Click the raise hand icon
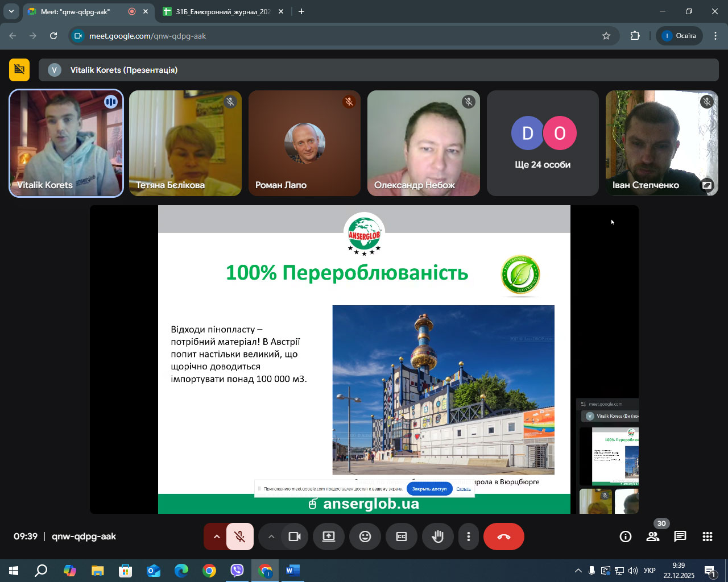728x582 pixels. [437, 537]
